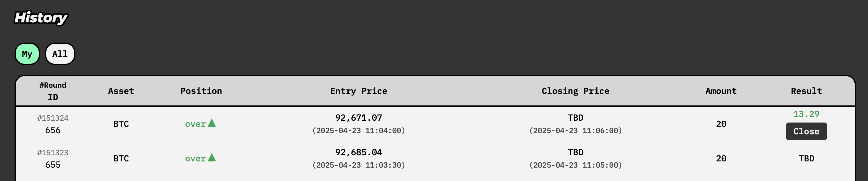Click the green up arrow for round 655
Screen dimensions: 868x181
click(x=212, y=157)
